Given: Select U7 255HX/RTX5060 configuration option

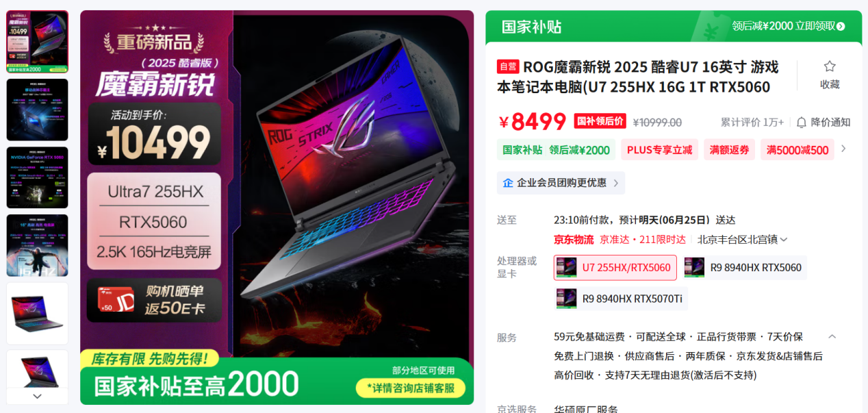Looking at the screenshot, I should (x=615, y=268).
